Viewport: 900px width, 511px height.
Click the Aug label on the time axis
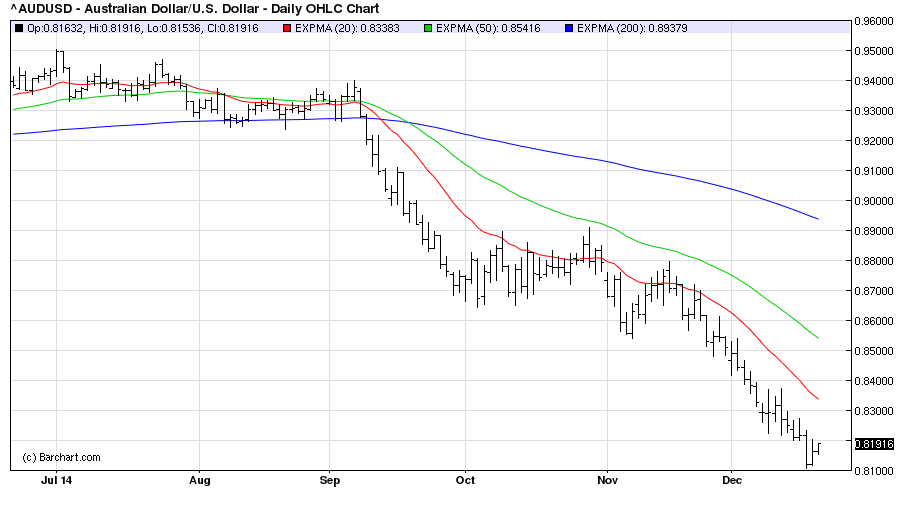(x=199, y=478)
